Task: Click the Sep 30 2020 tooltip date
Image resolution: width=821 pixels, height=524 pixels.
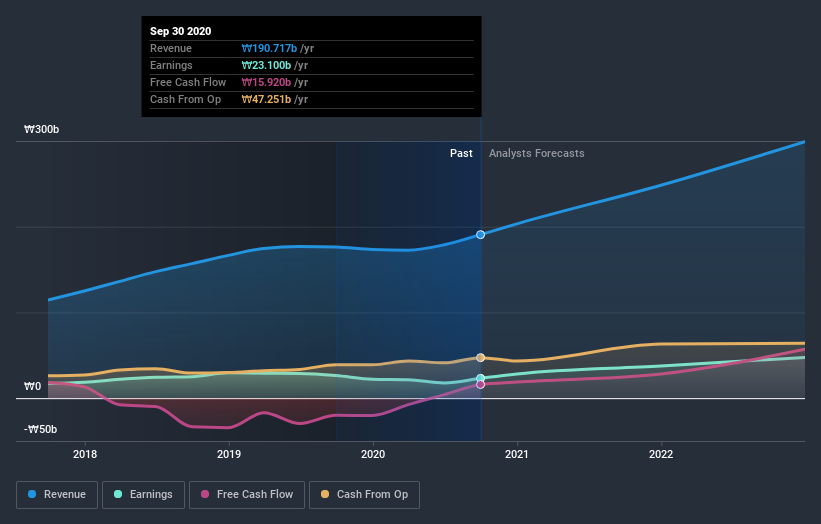Action: pos(181,31)
